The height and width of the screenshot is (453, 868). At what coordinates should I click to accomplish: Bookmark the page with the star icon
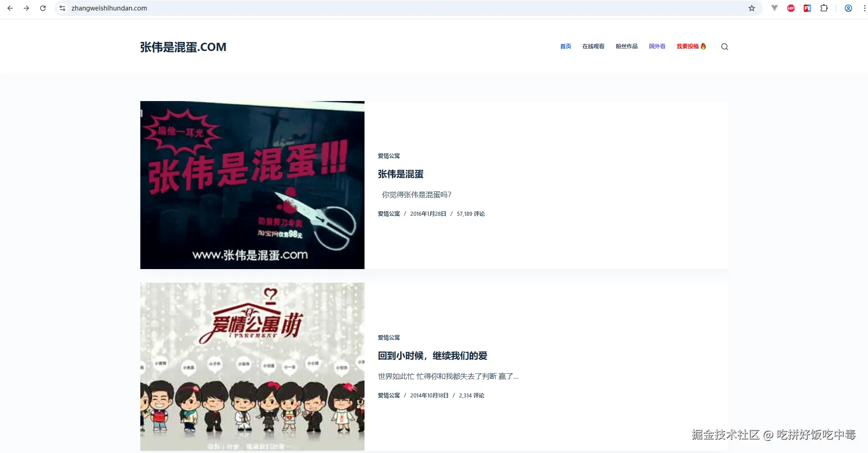point(751,8)
